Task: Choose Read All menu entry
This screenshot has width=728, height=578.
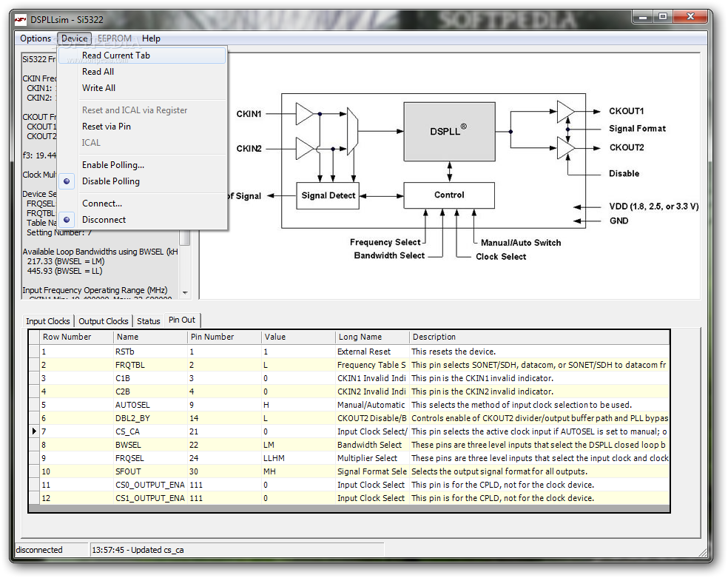Action: pyautogui.click(x=143, y=72)
